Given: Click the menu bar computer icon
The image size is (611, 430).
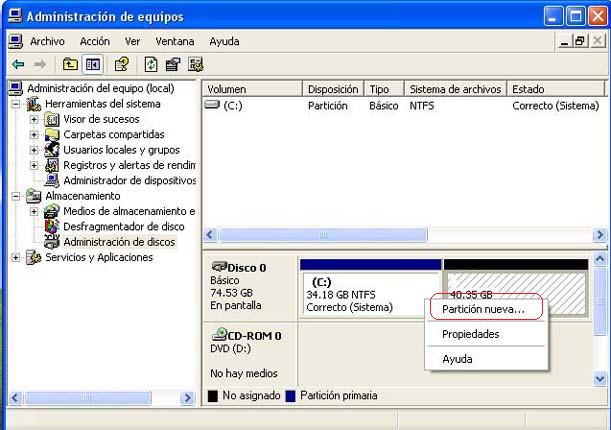Looking at the screenshot, I should (x=16, y=41).
